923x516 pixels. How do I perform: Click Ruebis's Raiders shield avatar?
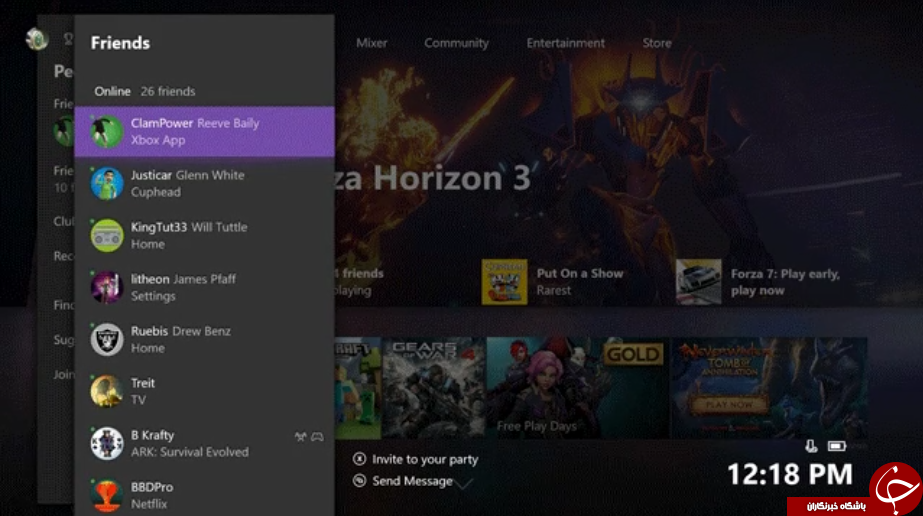107,339
